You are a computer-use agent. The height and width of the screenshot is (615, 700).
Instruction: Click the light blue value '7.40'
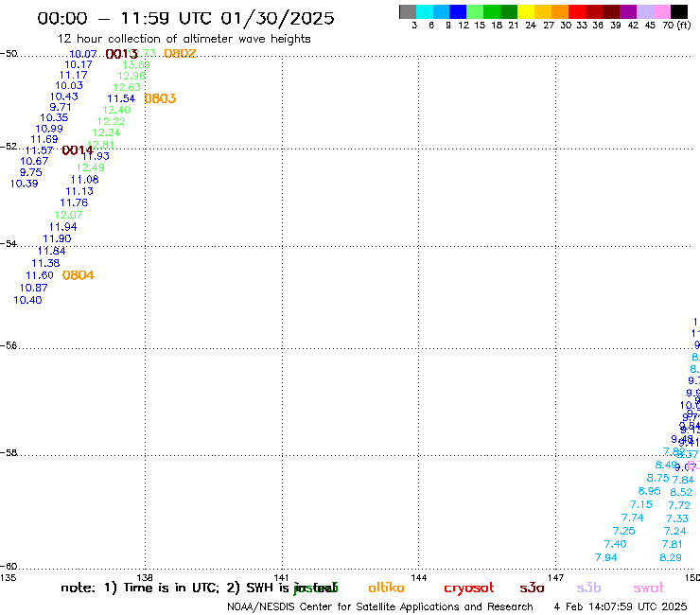pos(615,544)
